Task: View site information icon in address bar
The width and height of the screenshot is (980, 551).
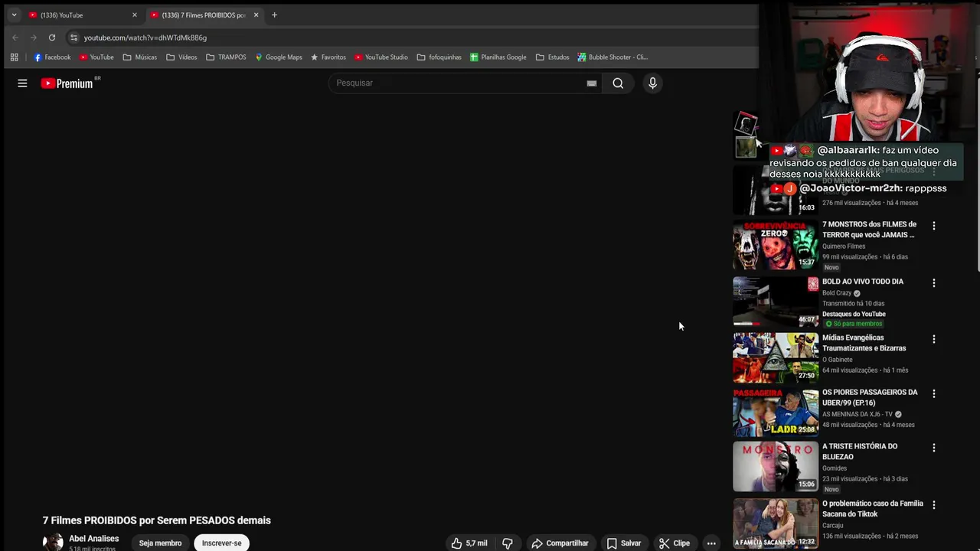Action: [x=73, y=37]
